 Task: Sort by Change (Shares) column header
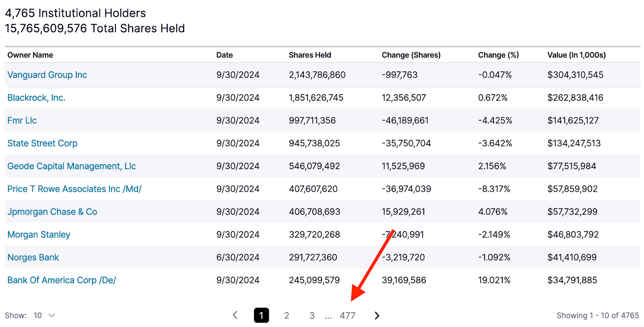pos(411,55)
